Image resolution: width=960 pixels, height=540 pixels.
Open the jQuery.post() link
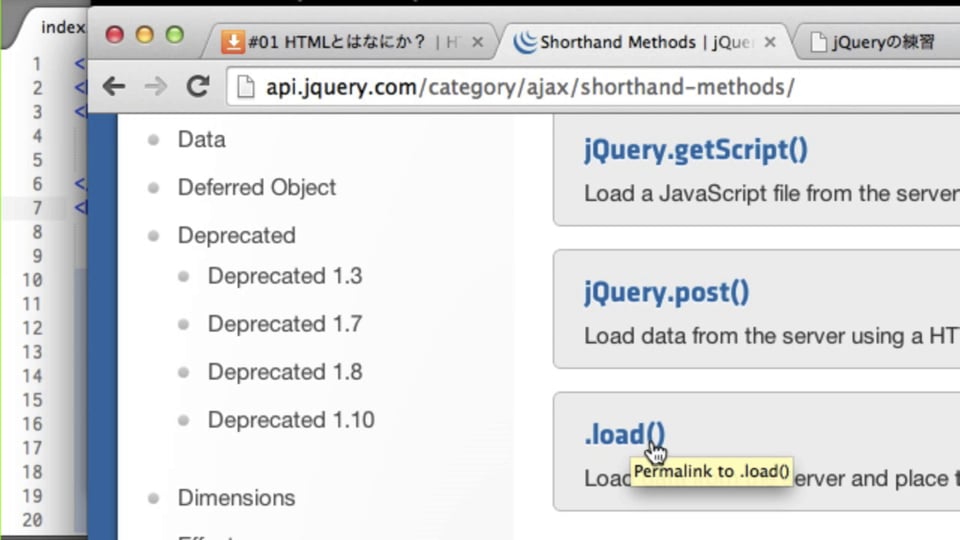click(x=667, y=292)
